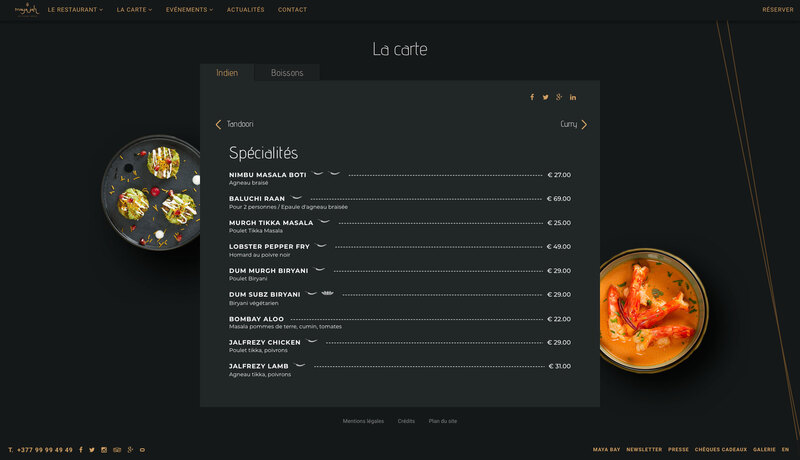
Task: Open the Actualités menu item
Action: pyautogui.click(x=245, y=10)
